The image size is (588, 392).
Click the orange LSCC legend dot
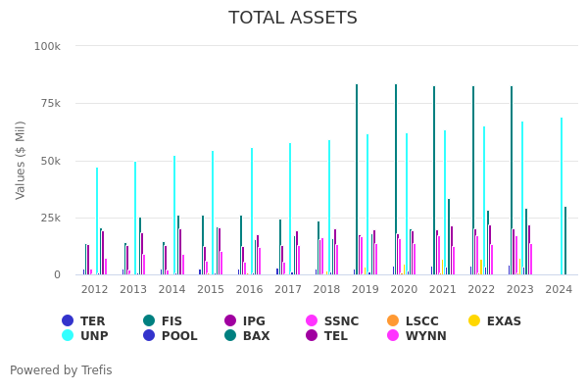(393, 320)
